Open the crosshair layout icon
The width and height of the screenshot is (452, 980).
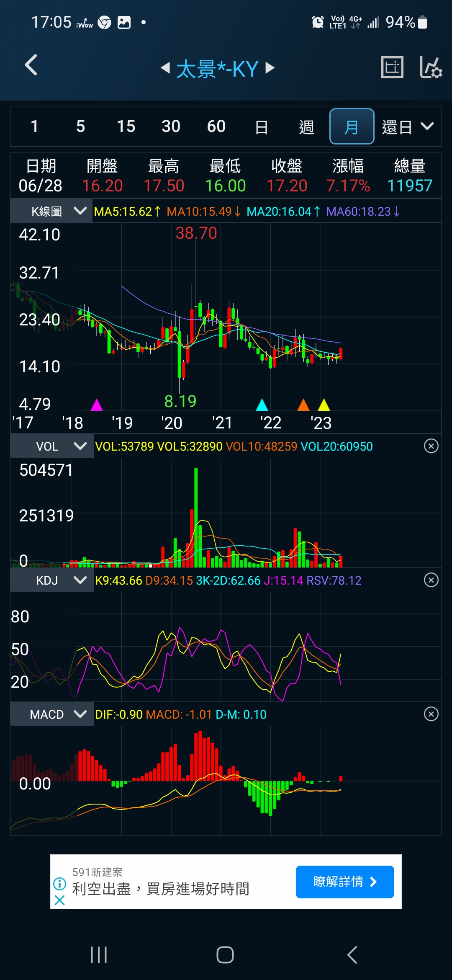point(392,67)
